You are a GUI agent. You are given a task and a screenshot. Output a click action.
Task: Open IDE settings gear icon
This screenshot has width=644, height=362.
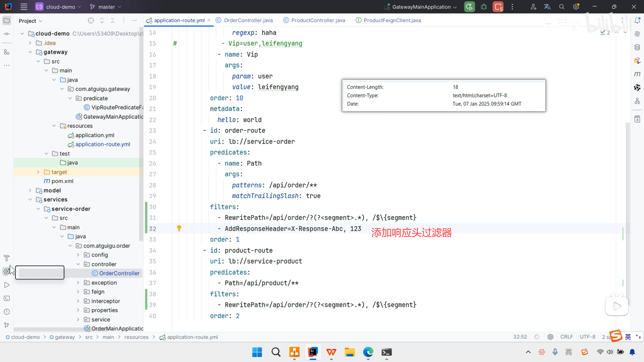click(576, 7)
